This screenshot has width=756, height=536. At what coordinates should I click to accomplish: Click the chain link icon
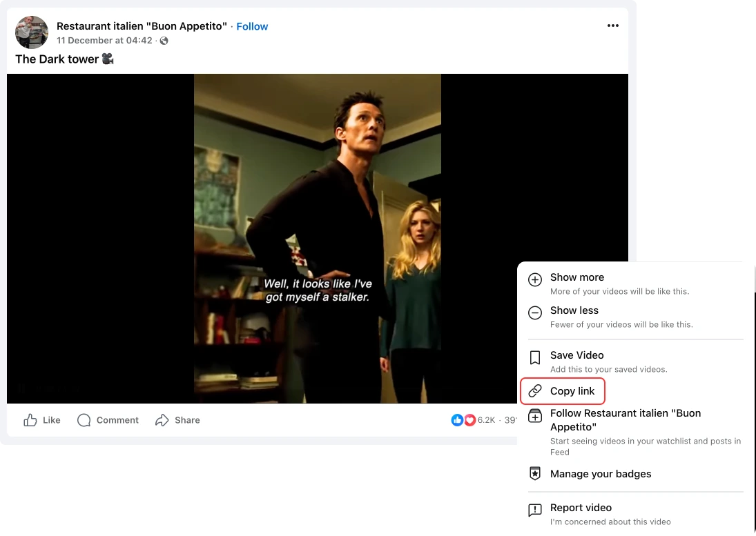click(534, 391)
